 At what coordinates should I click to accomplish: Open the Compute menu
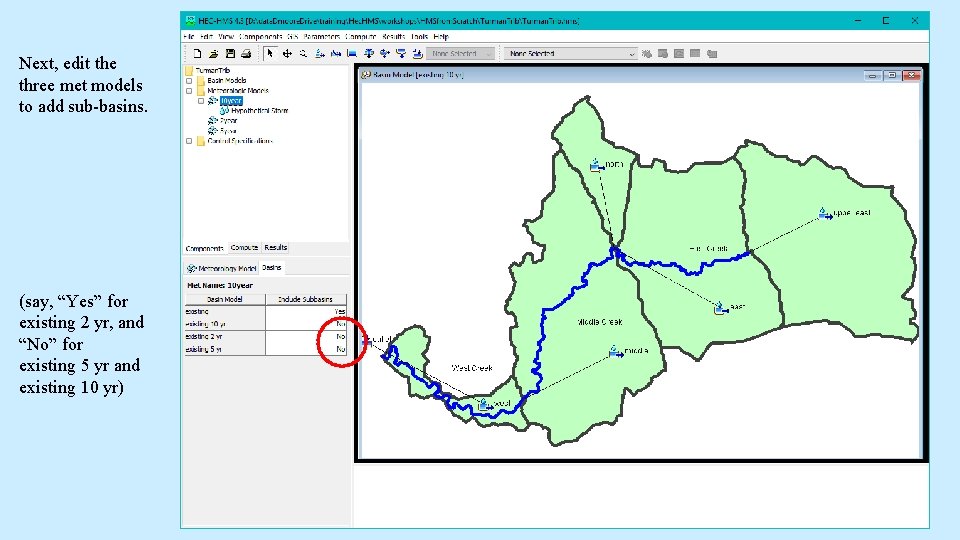pos(361,37)
